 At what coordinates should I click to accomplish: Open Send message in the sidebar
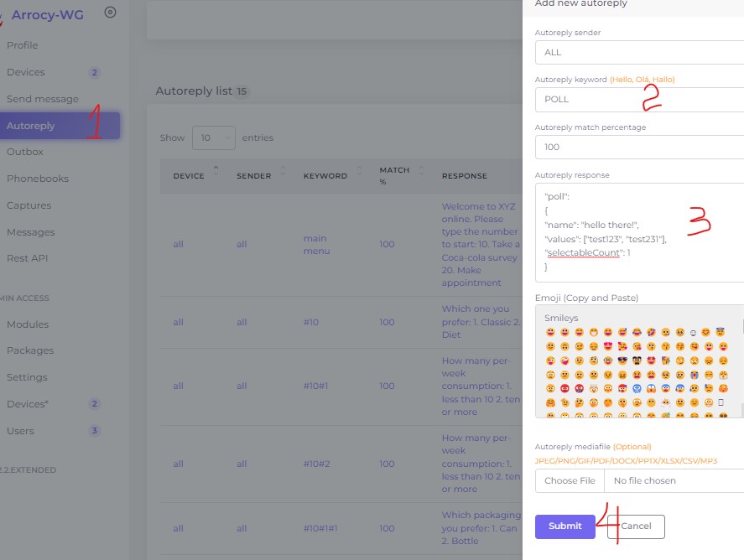[x=43, y=99]
